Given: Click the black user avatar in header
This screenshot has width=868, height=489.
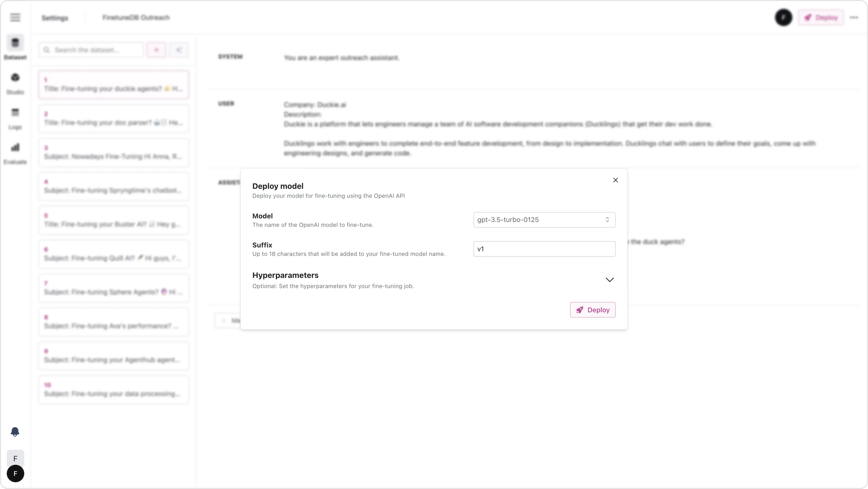Looking at the screenshot, I should click(783, 18).
